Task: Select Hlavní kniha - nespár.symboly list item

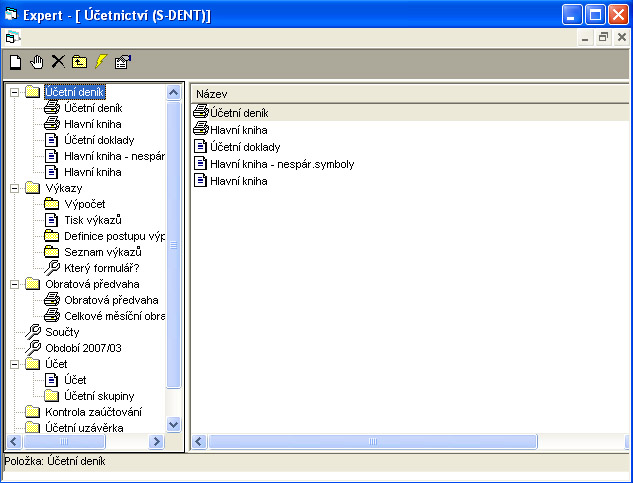Action: tap(281, 164)
